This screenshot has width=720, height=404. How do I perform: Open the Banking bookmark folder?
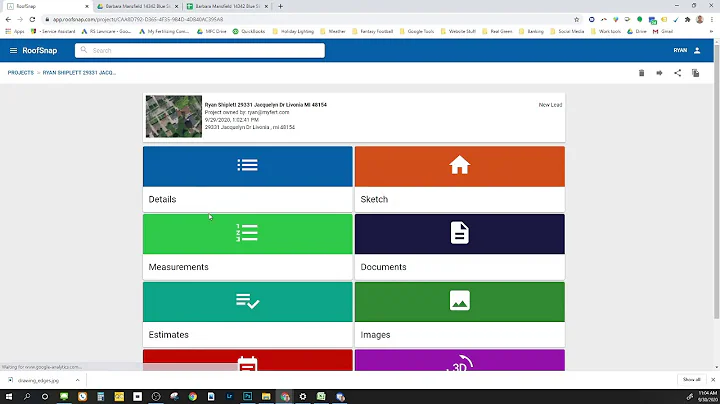point(531,31)
